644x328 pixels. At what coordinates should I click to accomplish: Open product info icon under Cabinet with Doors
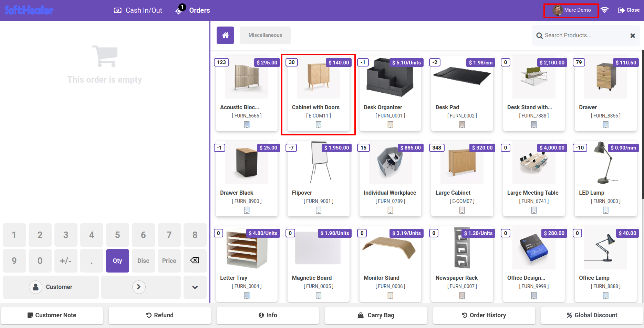[x=319, y=125]
